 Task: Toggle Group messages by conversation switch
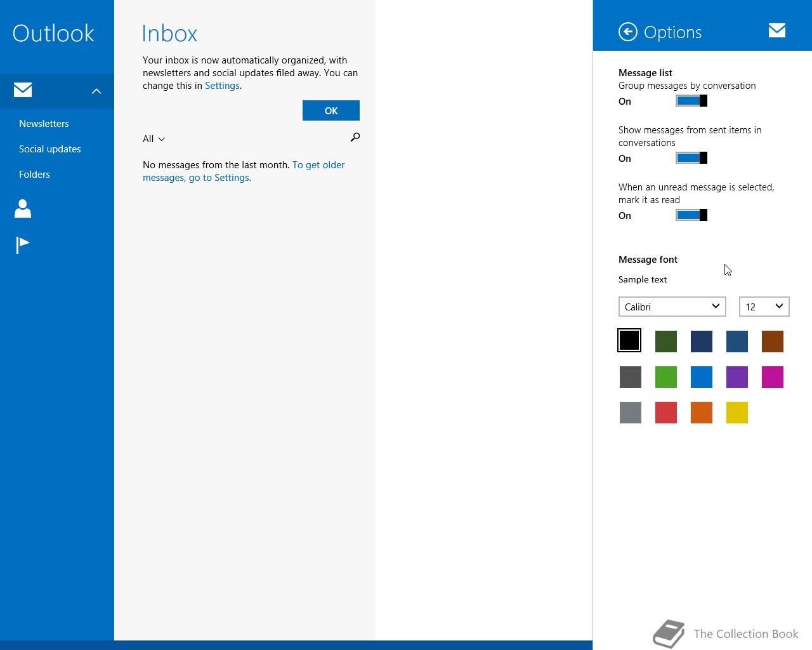coord(691,101)
